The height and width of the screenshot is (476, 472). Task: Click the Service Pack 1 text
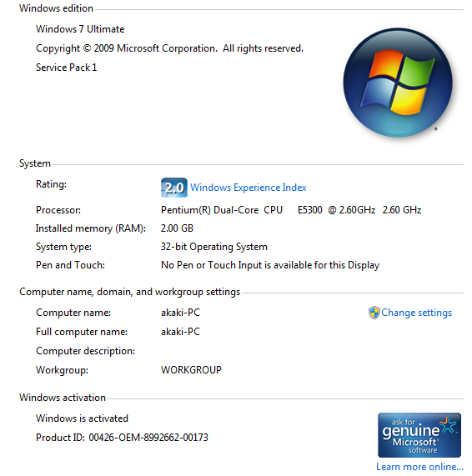(x=66, y=68)
